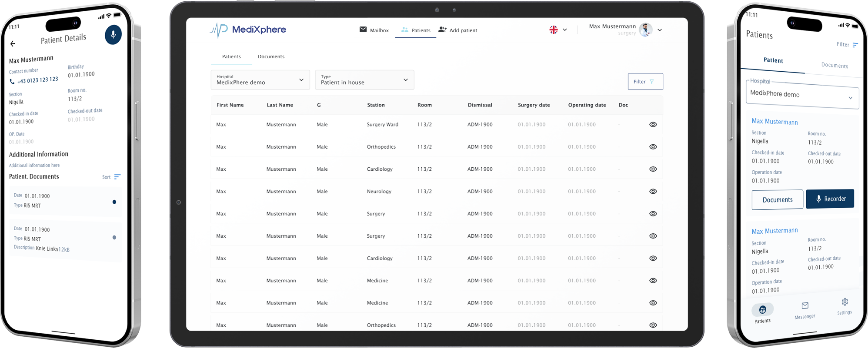Open the Mailbox envelope icon
The image size is (868, 348).
(x=363, y=30)
